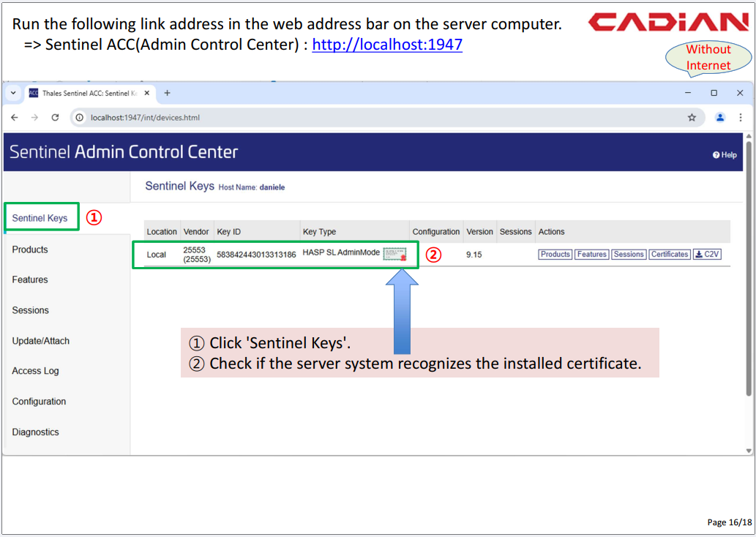Click the Features button in Actions column

(x=591, y=255)
